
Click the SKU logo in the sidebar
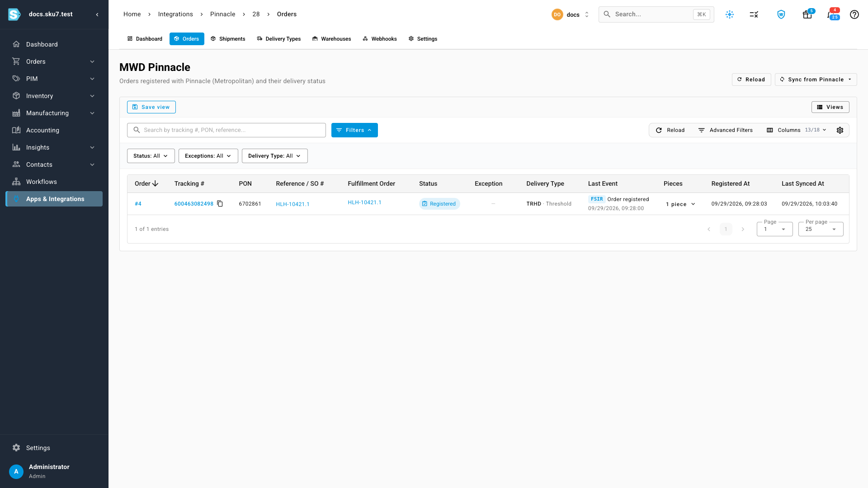14,14
